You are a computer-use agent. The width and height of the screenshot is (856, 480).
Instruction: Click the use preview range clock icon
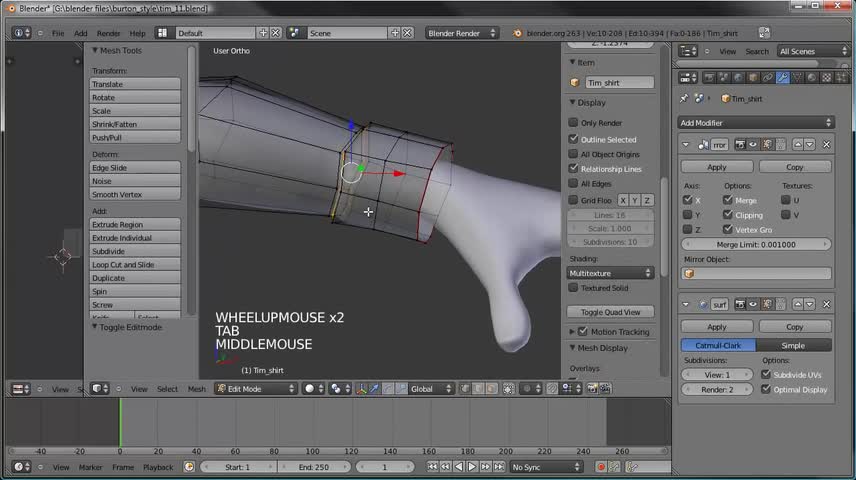[x=189, y=467]
